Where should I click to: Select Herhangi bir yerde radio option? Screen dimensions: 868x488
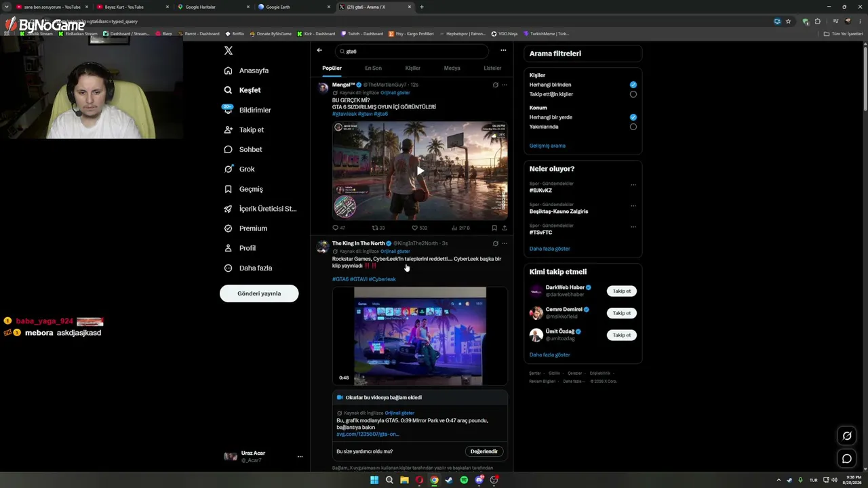[x=633, y=117]
